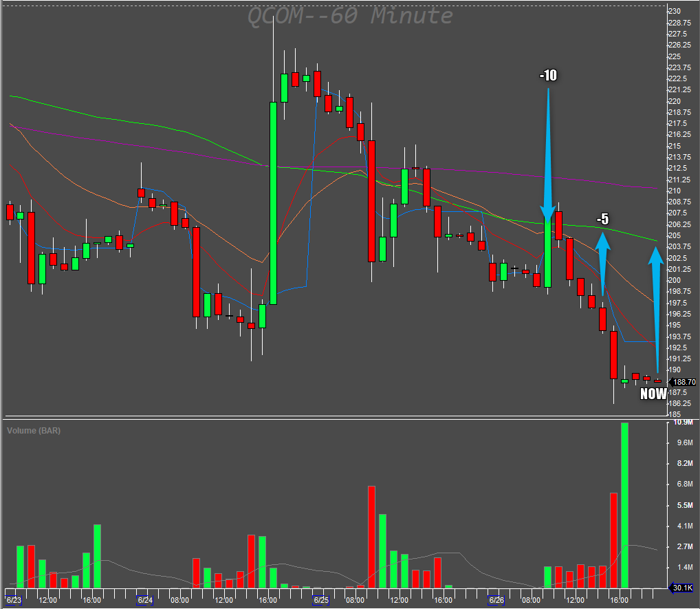
Task: Select the 6/24 date label
Action: tap(145, 600)
